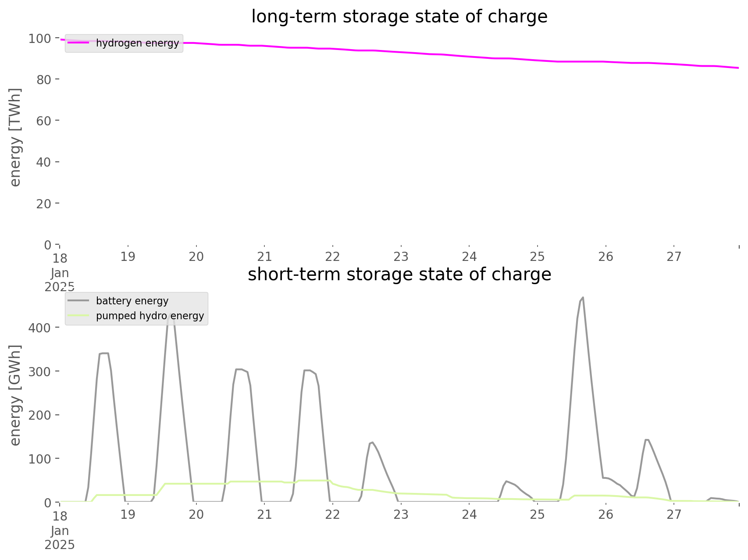Click the magenta hydrogen energy legend line
Screen dimensions: 748x560
(78, 43)
